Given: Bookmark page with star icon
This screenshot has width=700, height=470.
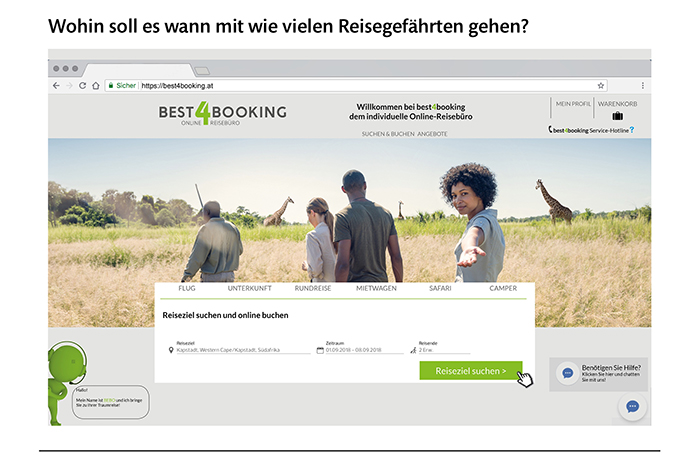Looking at the screenshot, I should click(x=600, y=86).
